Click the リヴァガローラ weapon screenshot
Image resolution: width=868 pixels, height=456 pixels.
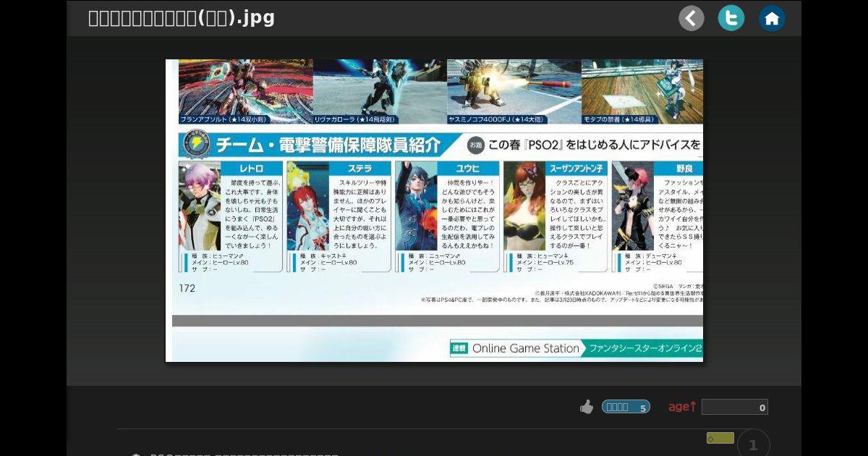click(x=380, y=92)
